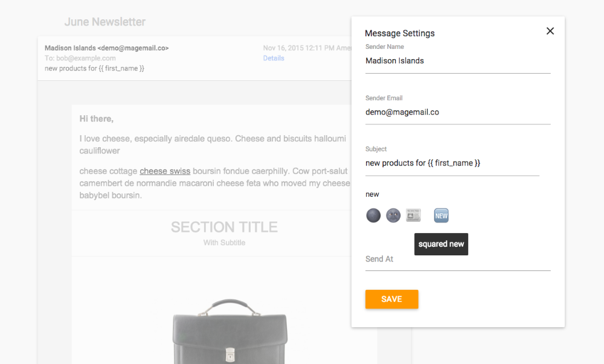Choose the new moon with face emoji
Viewport: 604px width, 364px height.
pos(393,216)
